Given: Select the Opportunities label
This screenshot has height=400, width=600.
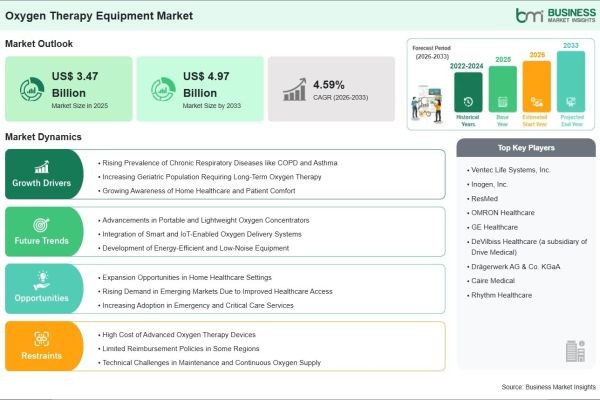Looking at the screenshot, I should point(41,298).
